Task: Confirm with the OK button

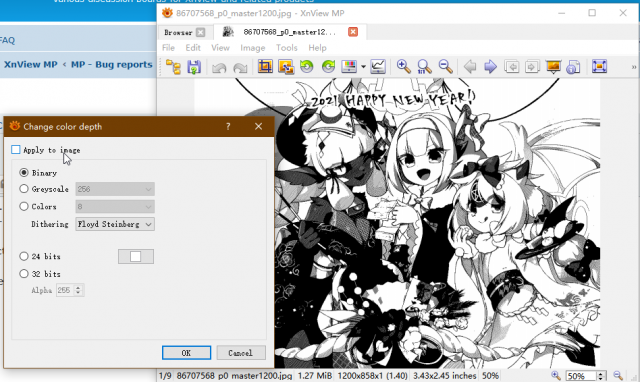Action: click(187, 353)
